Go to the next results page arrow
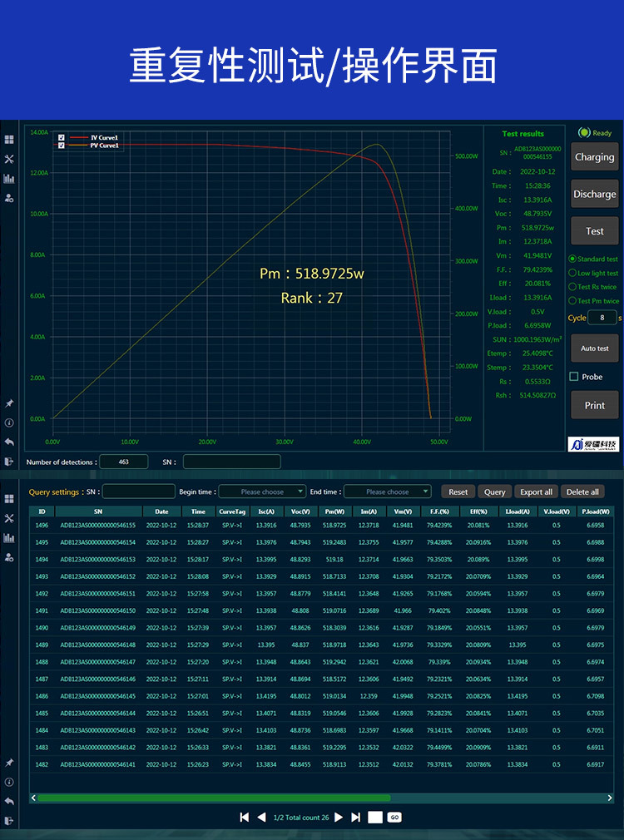 [339, 818]
